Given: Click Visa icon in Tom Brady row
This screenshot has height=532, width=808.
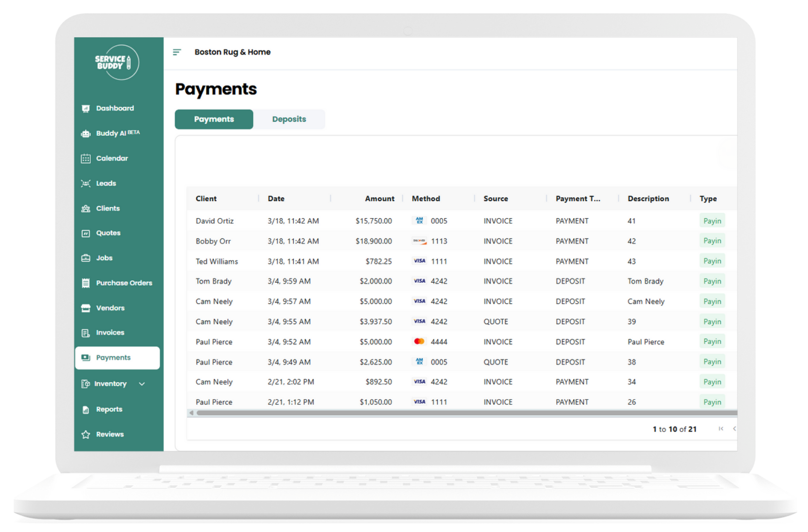Looking at the screenshot, I should coord(420,281).
